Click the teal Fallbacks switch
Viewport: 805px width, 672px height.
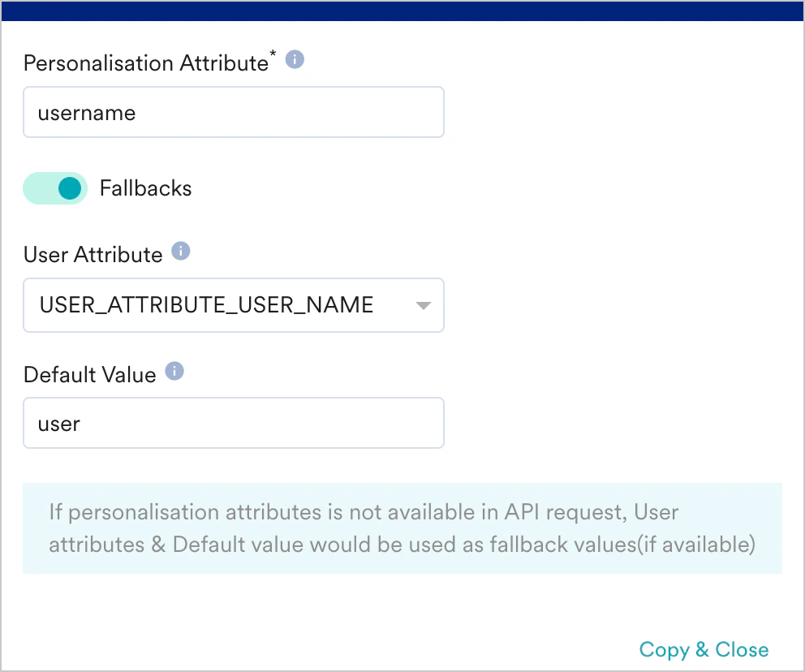[54, 187]
